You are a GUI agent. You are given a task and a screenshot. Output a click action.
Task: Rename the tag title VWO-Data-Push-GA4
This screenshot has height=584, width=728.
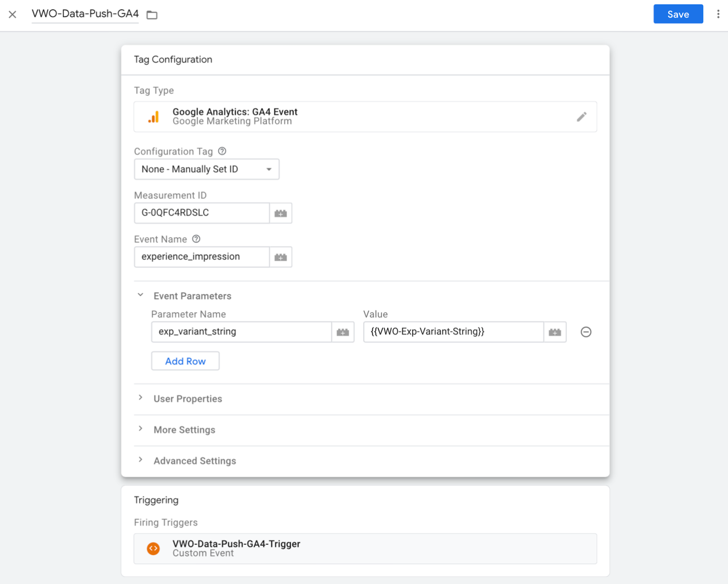pos(85,14)
